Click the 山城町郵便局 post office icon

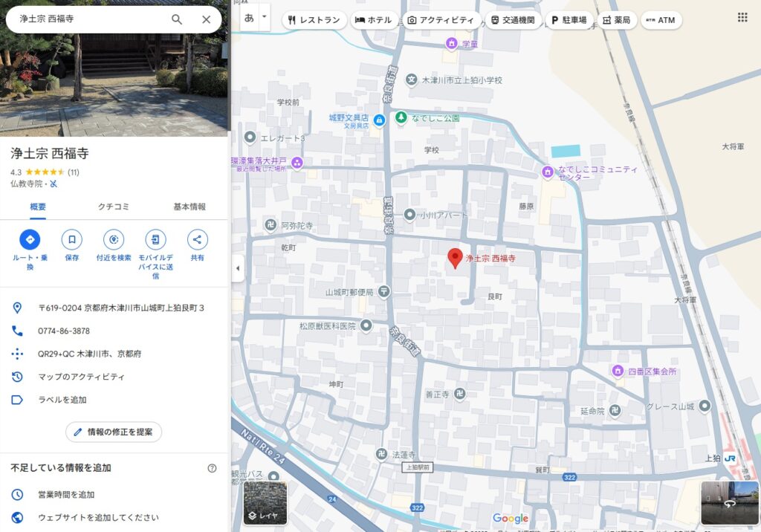click(384, 291)
